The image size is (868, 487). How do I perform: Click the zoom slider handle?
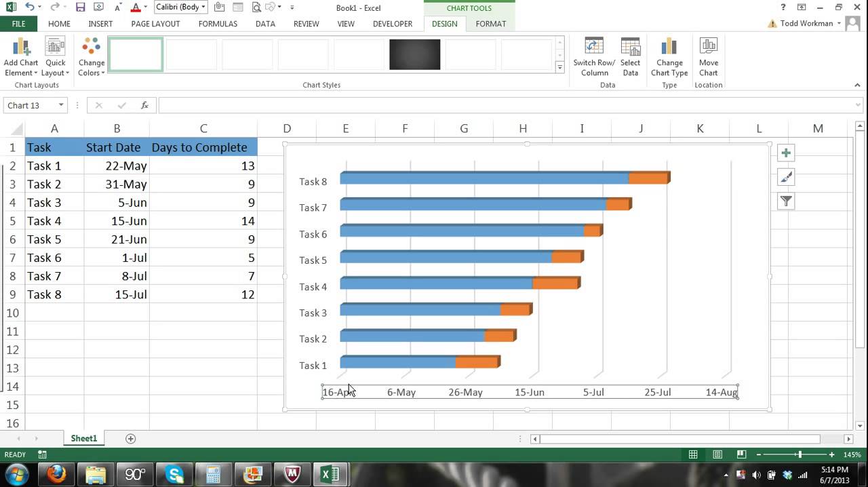coord(800,454)
